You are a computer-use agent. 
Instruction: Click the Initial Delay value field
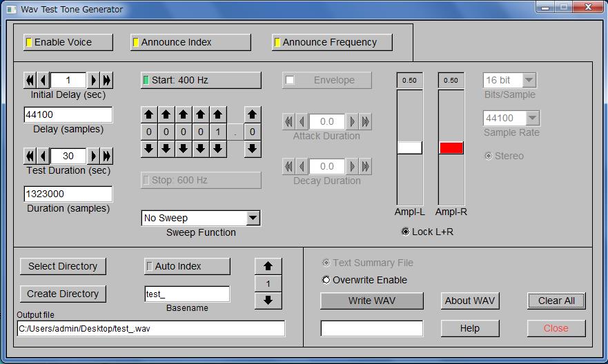pyautogui.click(x=68, y=80)
